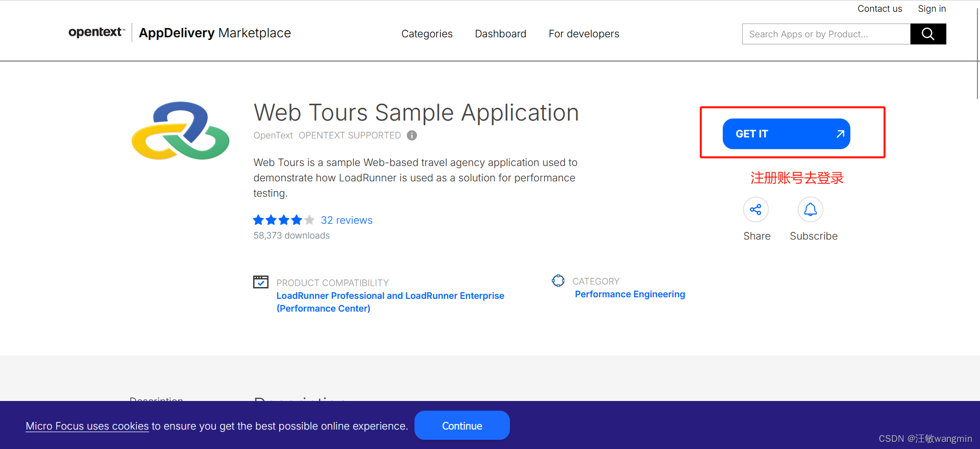Viewport: 980px width, 449px height.
Task: Click the page vertical scrollbar
Action: [x=977, y=53]
